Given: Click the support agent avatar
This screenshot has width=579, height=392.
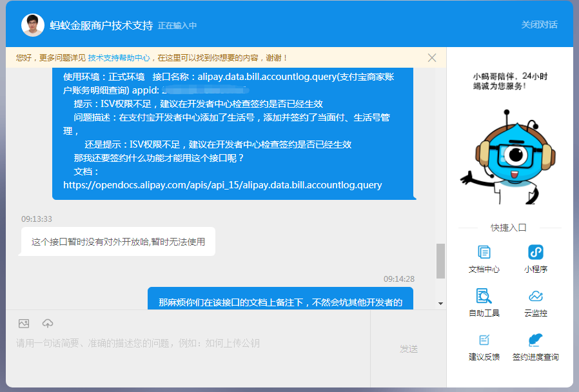Looking at the screenshot, I should pos(33,25).
